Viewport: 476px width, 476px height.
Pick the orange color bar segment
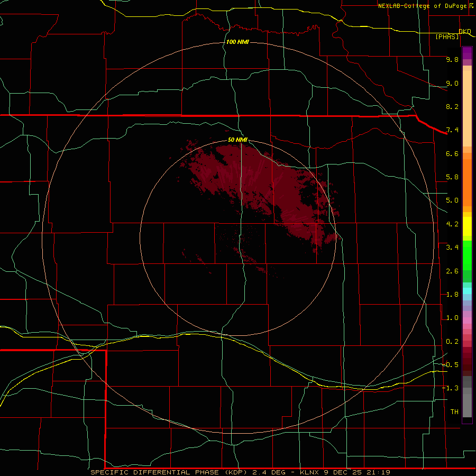click(x=467, y=182)
